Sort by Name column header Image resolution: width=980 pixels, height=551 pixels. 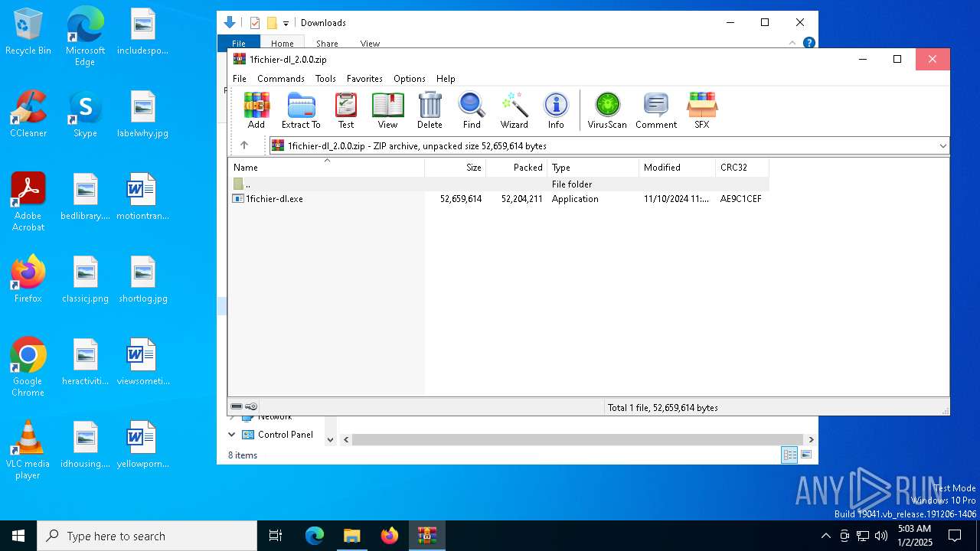[x=326, y=167]
